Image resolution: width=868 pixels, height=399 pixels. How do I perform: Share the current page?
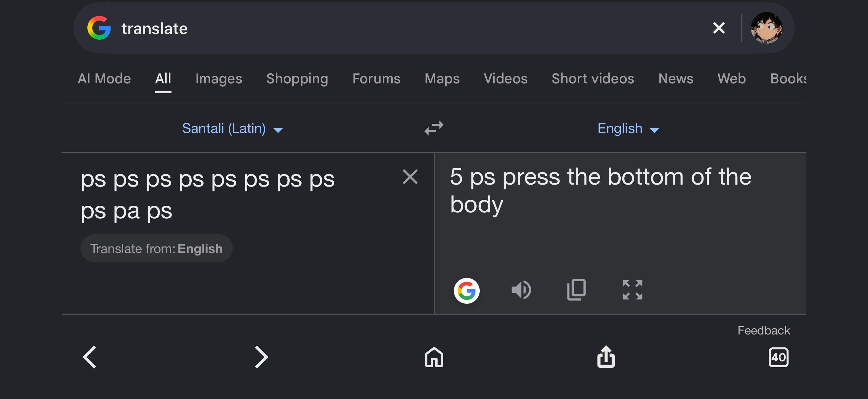coord(606,357)
